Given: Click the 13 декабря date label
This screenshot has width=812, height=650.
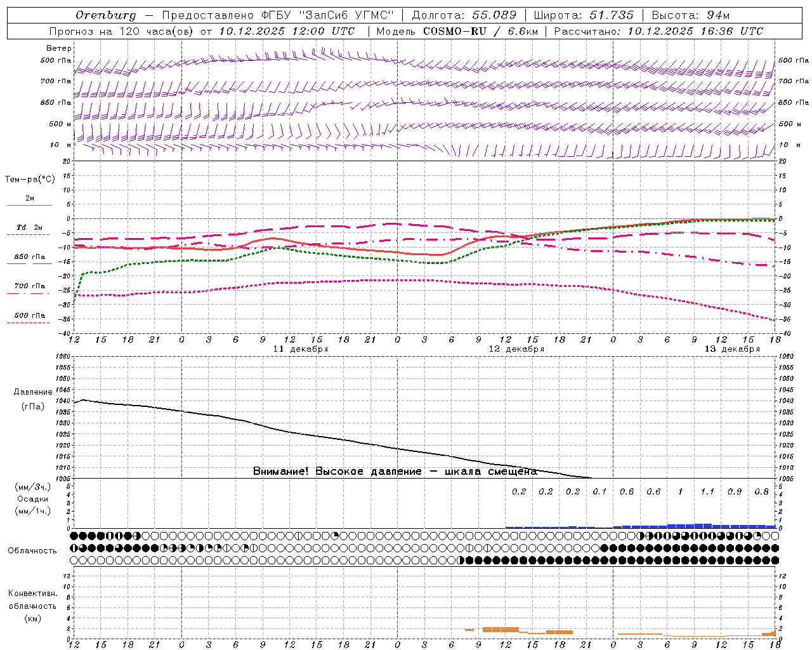Looking at the screenshot, I should click(x=732, y=349).
